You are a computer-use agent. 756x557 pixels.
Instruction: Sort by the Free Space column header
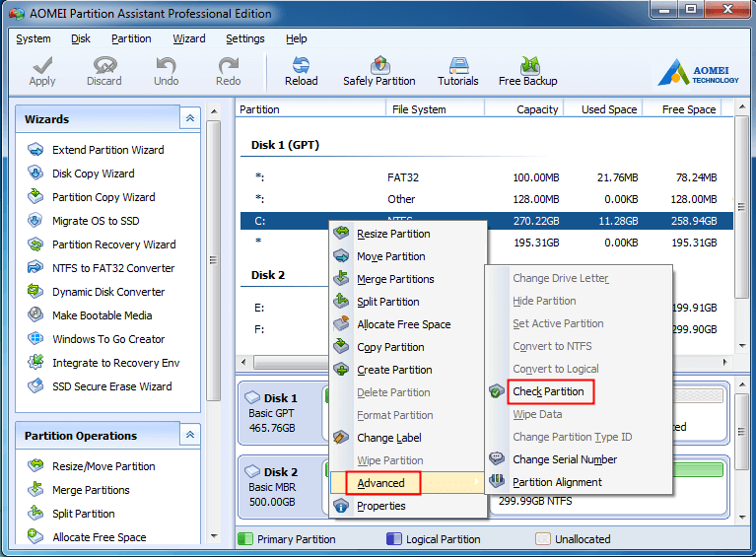coord(682,109)
